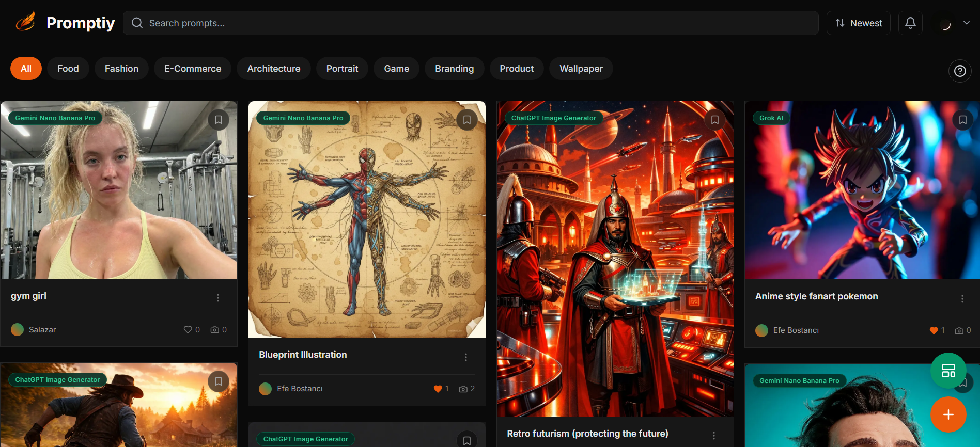Viewport: 980px width, 447px height.
Task: Select the Architecture category tab
Action: coord(273,69)
